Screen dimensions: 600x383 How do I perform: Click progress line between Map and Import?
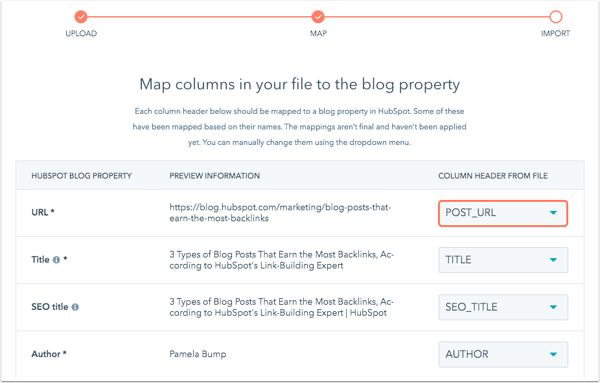click(437, 17)
